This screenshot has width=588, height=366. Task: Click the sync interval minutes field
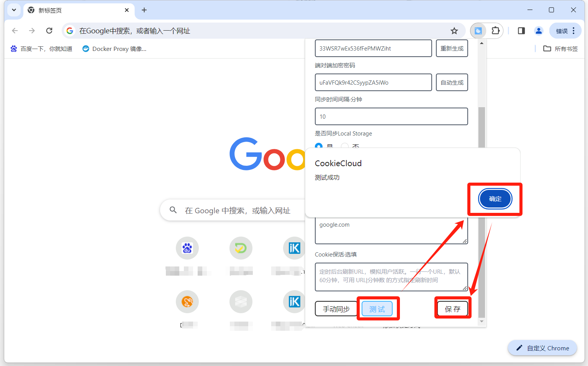[x=391, y=116]
